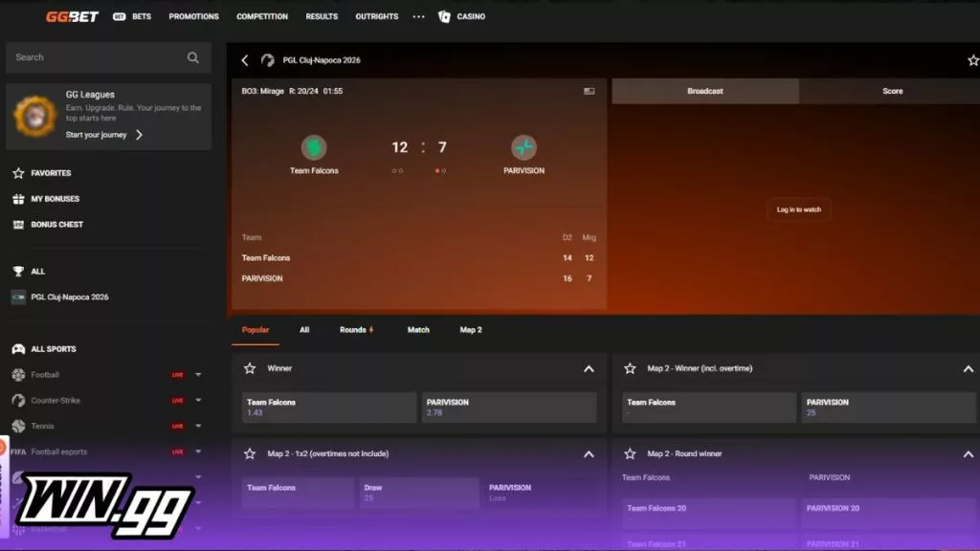The image size is (980, 551).
Task: Click the casino cards icon
Action: click(444, 17)
